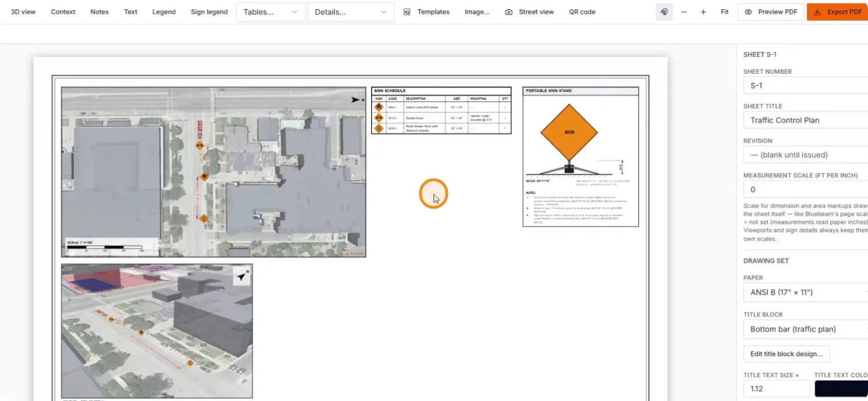The image size is (868, 401).
Task: Click the SHEET S-1 panel heading
Action: pos(760,55)
